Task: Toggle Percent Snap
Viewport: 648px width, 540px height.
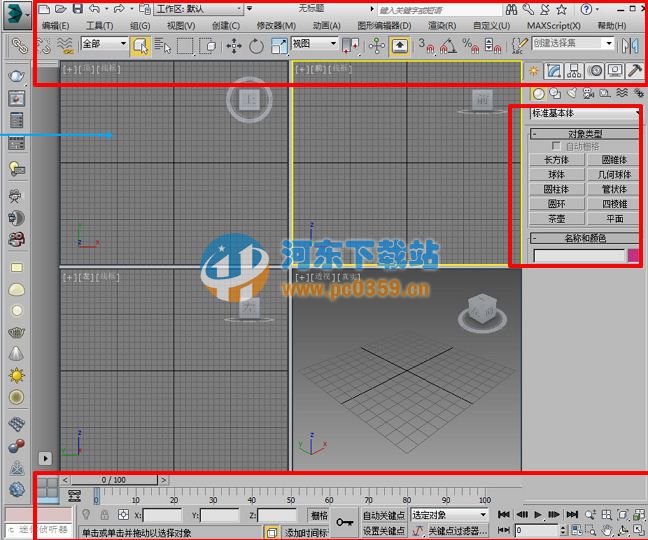Action: 470,45
